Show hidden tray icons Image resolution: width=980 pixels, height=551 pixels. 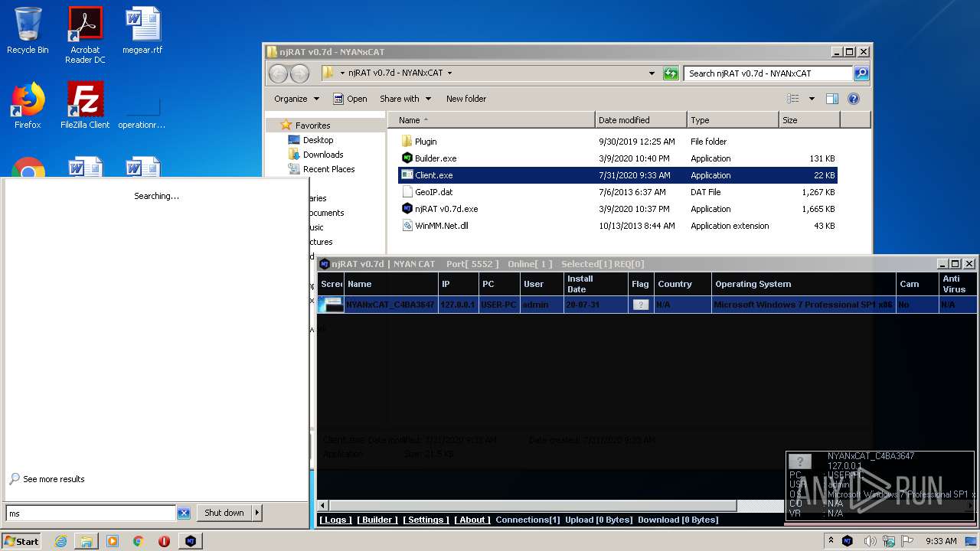(x=831, y=541)
